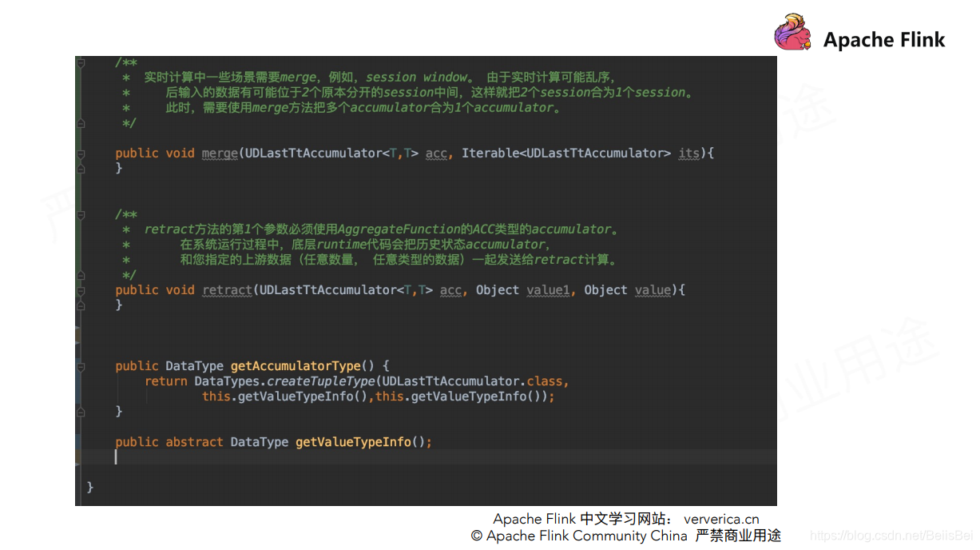Click the Apache Flink squirrel logo
Image resolution: width=980 pixels, height=550 pixels.
(792, 34)
